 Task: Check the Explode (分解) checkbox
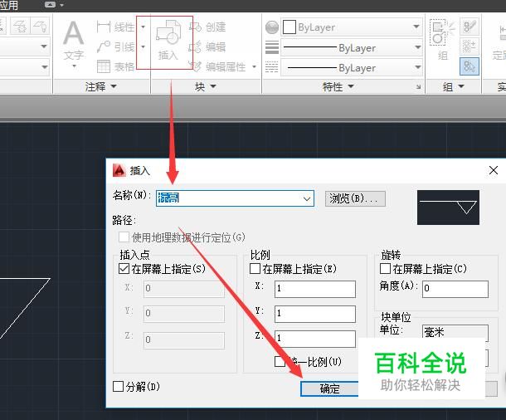[118, 387]
